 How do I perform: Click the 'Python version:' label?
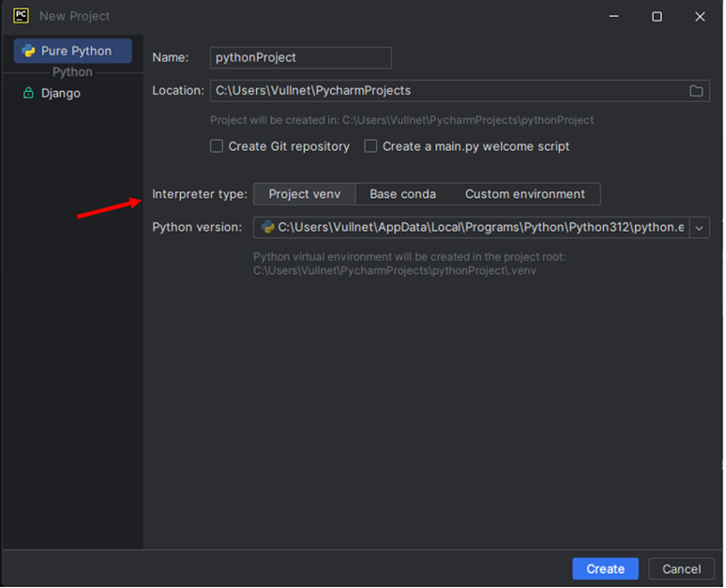click(197, 227)
